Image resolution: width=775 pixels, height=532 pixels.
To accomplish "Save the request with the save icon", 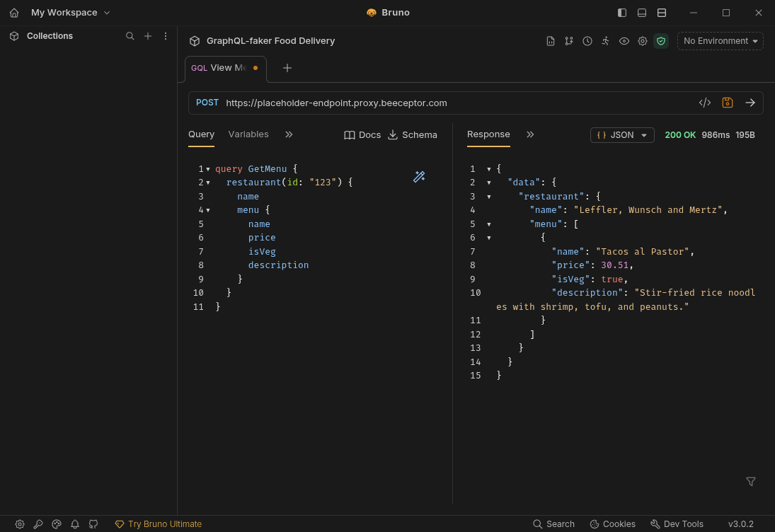I will coord(728,103).
